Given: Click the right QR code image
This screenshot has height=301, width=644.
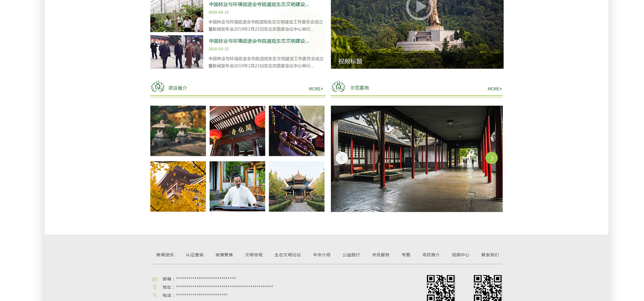Looking at the screenshot, I should coord(487,288).
